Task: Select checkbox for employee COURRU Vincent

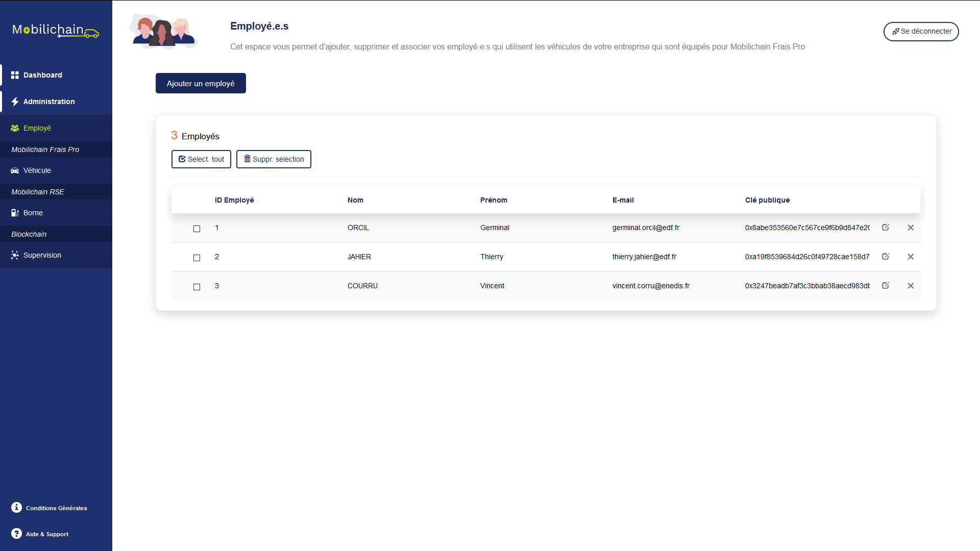Action: click(197, 286)
